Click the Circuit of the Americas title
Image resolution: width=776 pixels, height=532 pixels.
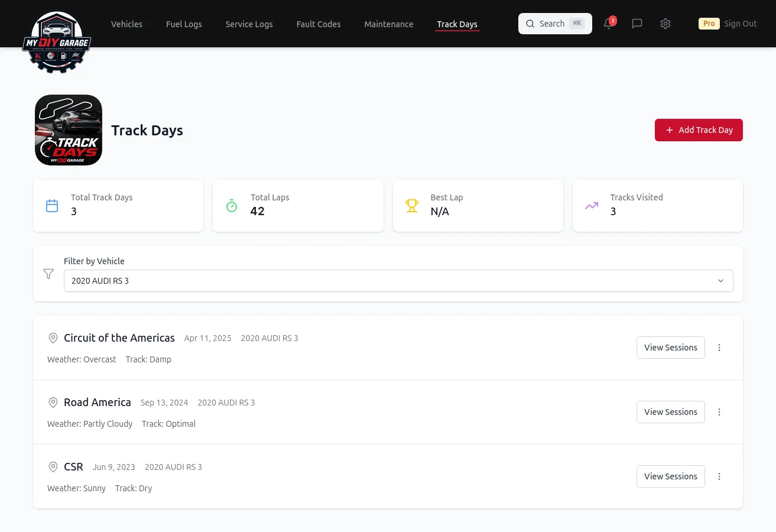click(x=119, y=338)
